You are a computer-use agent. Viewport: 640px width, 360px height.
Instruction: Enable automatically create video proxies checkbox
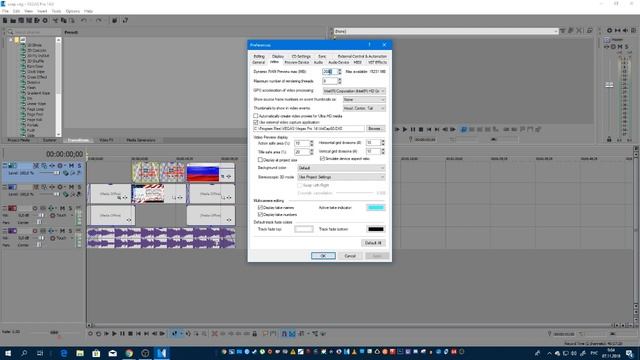pos(256,116)
